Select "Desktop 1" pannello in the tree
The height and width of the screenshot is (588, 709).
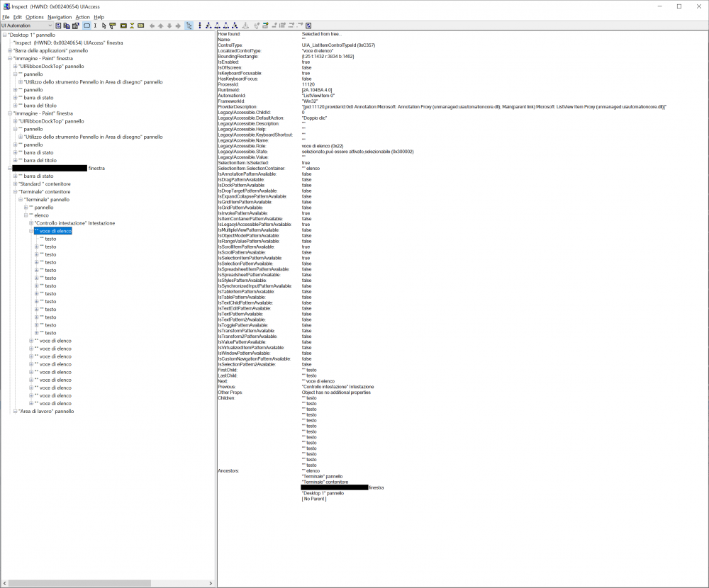(32, 35)
